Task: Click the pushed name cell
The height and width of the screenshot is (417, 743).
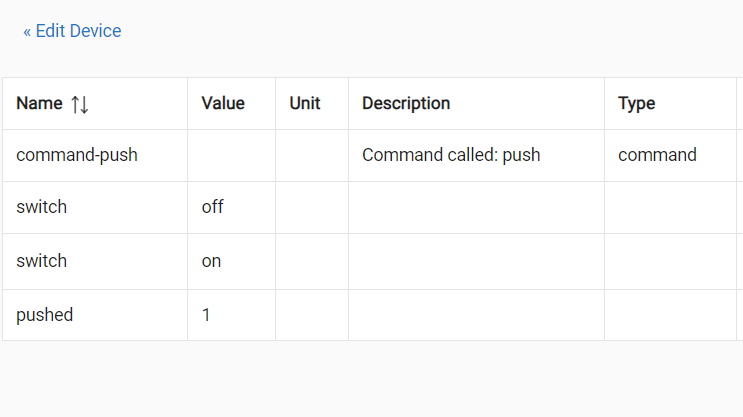Action: 45,315
